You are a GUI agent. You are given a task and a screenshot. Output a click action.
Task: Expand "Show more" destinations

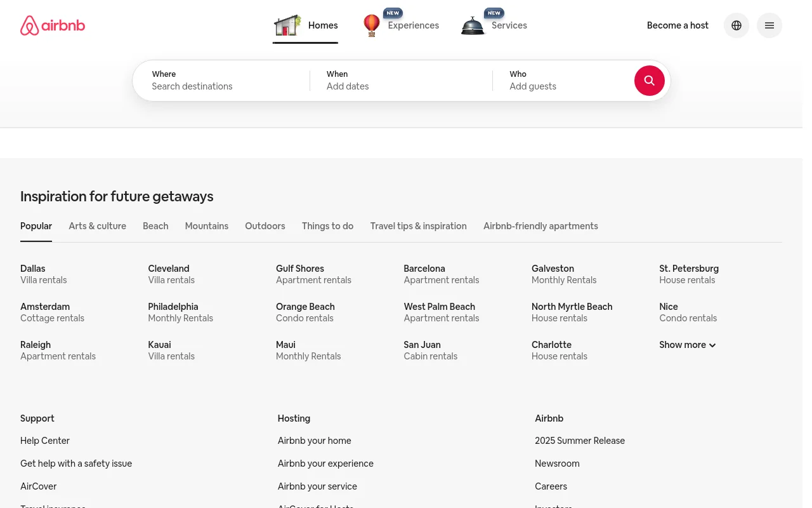point(687,345)
